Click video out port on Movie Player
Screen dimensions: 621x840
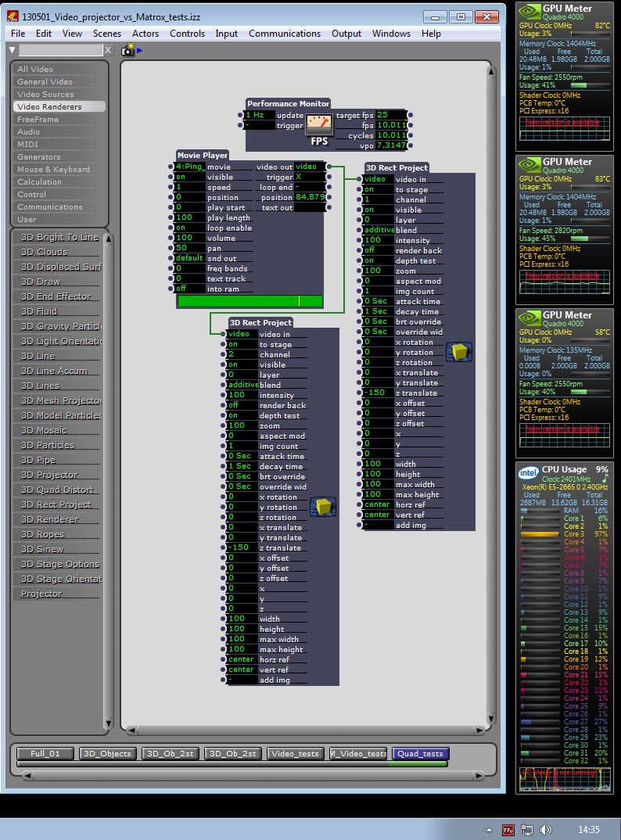[x=329, y=167]
